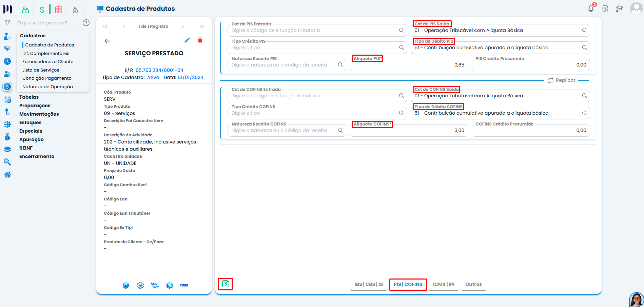
Task: Switch to the PIS | COFINS tab
Action: pos(408,284)
